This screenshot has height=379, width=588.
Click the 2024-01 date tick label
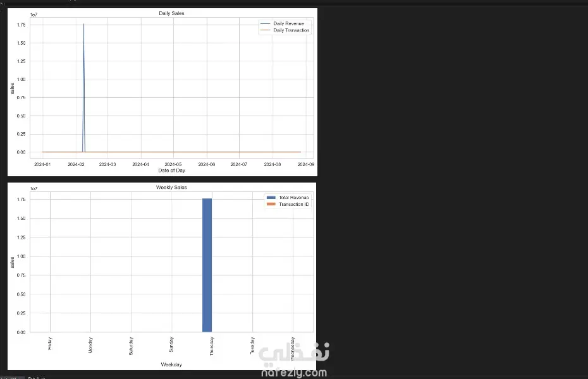42,164
